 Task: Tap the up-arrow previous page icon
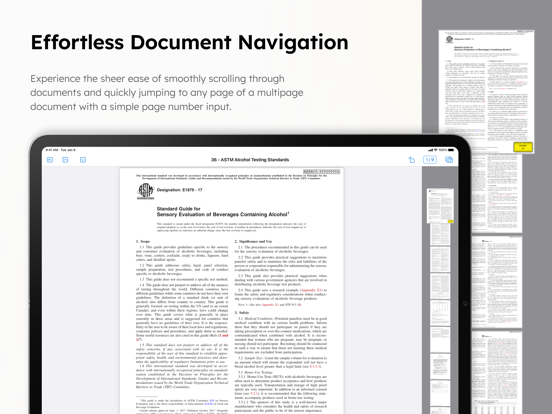[65, 160]
